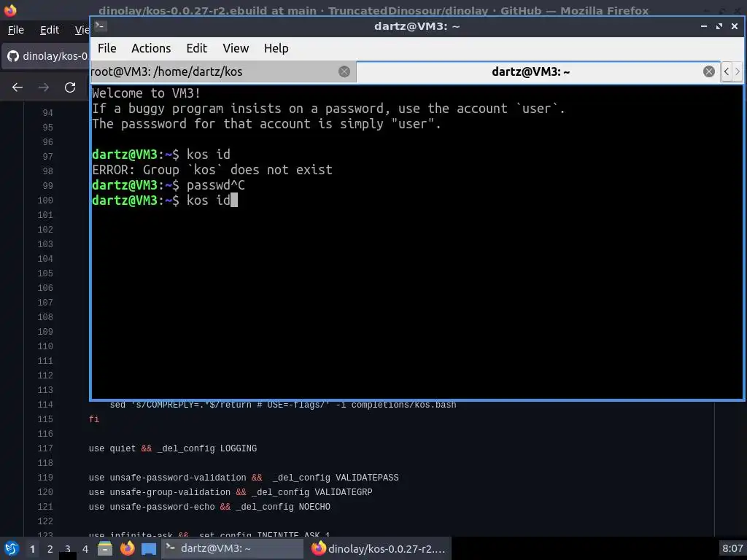Screen dimensions: 747x560
Task: Reload the Firefox page
Action: 70,87
